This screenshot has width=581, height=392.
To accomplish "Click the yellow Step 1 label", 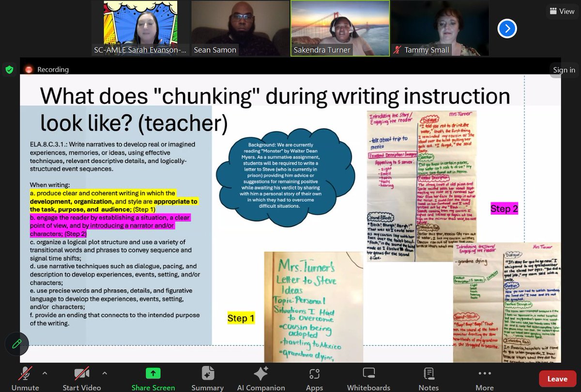I will click(x=241, y=318).
